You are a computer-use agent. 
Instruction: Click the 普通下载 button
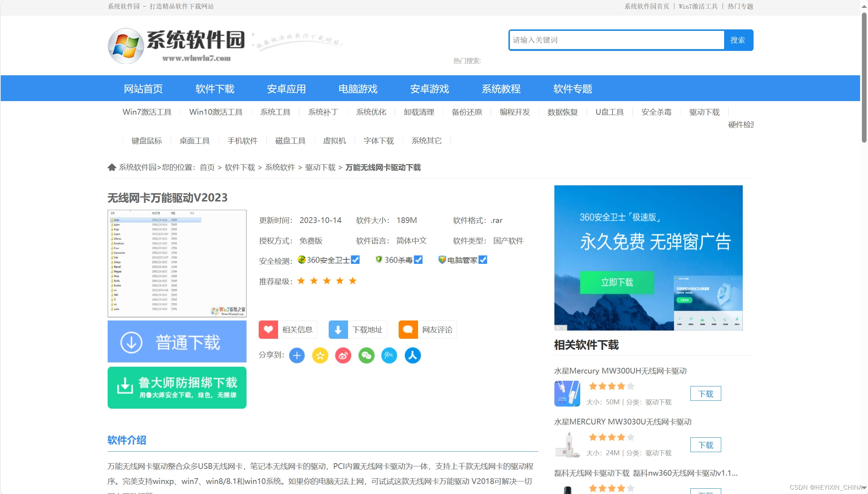point(177,341)
